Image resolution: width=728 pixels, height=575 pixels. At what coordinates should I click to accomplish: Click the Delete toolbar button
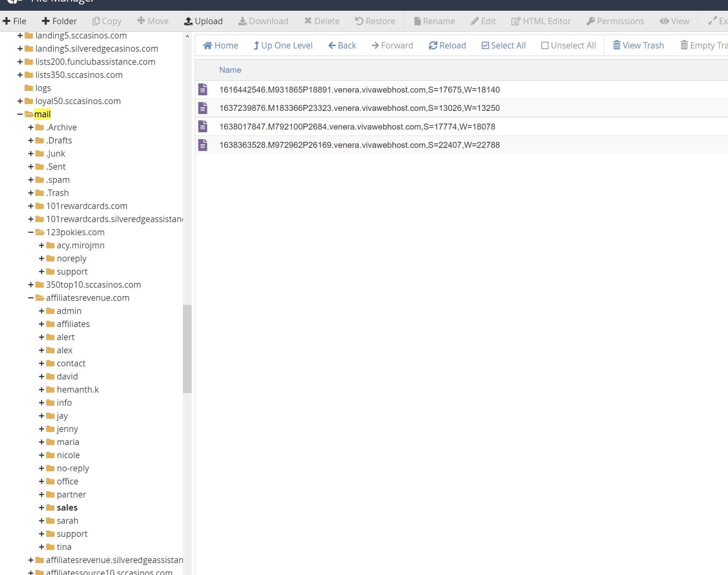(x=322, y=21)
